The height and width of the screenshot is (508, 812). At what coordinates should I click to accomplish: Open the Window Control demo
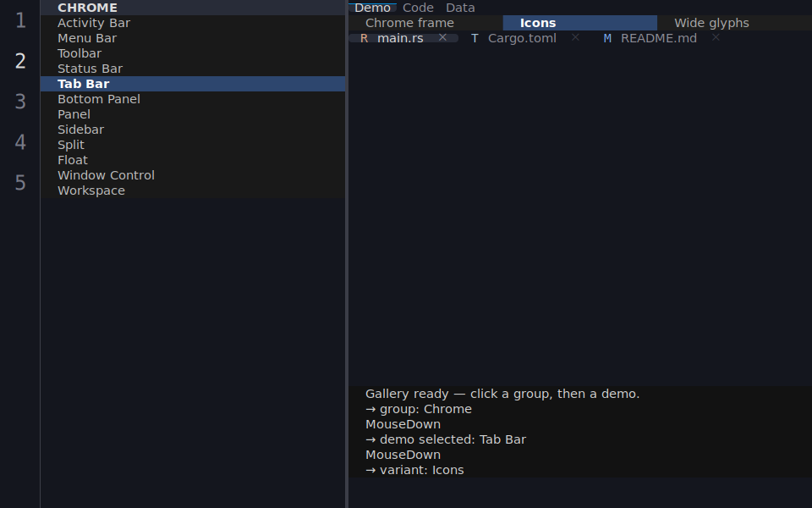point(193,175)
